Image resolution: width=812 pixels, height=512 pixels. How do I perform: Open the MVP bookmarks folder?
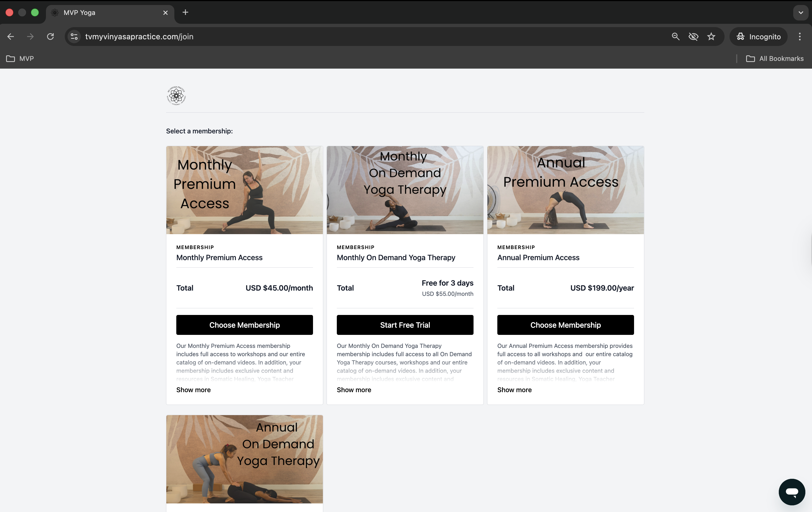pyautogui.click(x=20, y=58)
